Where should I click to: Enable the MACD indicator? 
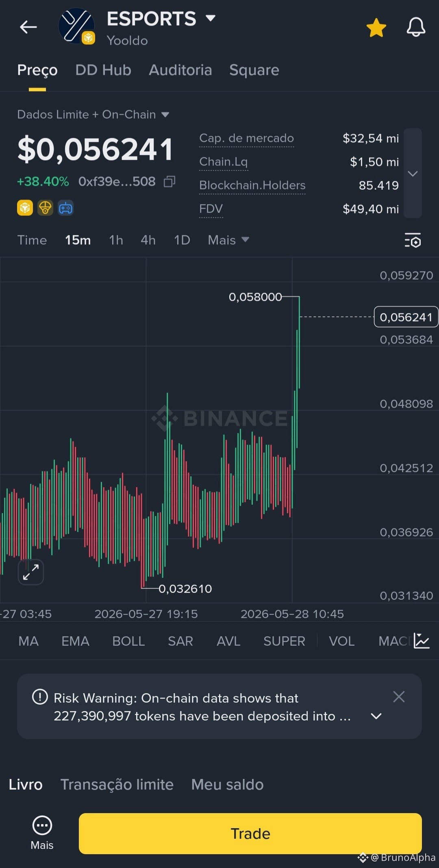[x=394, y=641]
